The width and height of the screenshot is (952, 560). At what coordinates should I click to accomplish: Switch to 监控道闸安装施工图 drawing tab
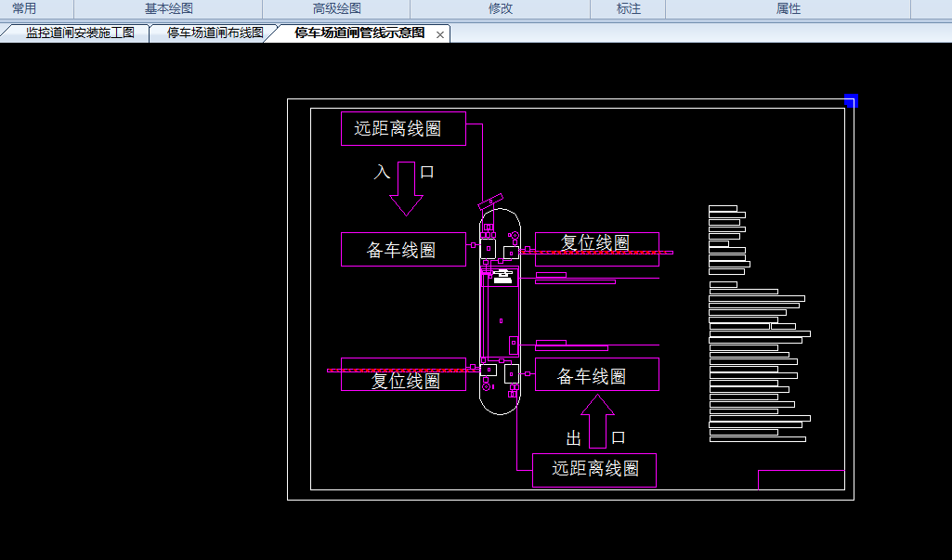point(79,33)
